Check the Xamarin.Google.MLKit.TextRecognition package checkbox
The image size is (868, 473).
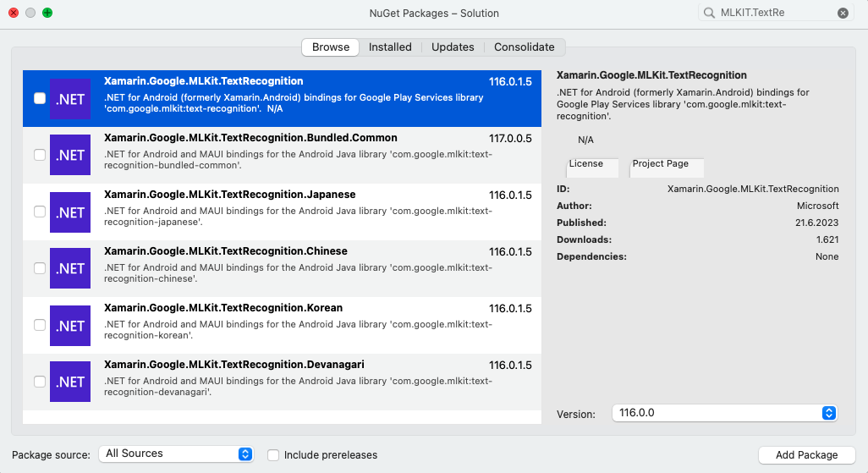(40, 98)
